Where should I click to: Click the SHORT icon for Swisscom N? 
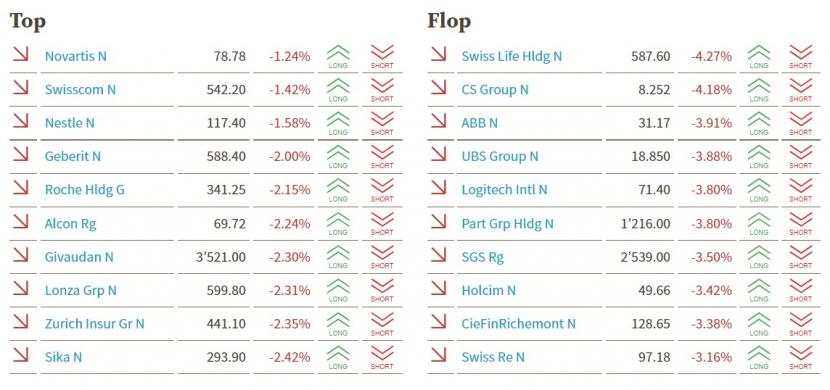(x=382, y=90)
